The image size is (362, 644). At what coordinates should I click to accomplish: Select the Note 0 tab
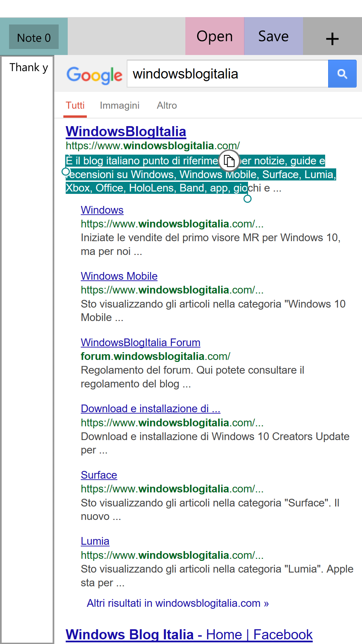[34, 37]
